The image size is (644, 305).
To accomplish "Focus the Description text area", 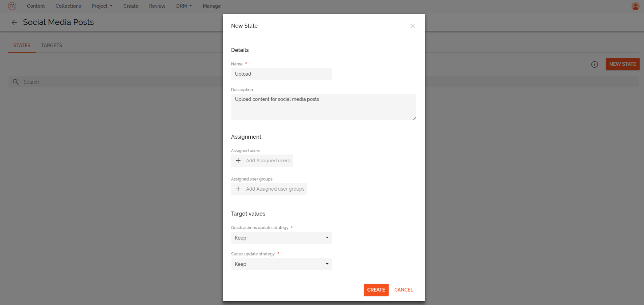I will pyautogui.click(x=324, y=107).
